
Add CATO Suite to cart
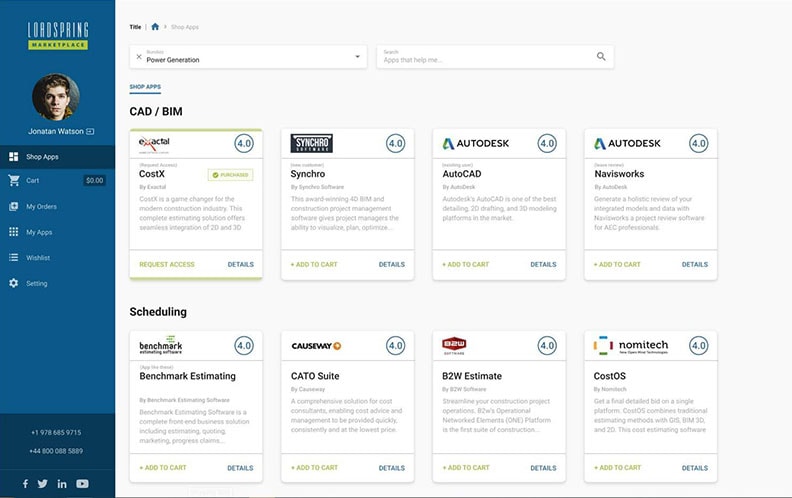[314, 468]
